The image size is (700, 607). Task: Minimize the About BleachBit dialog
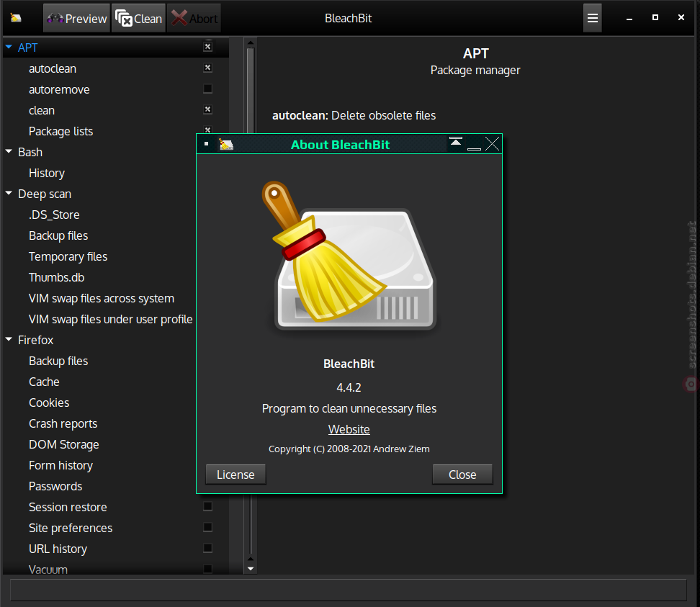pos(474,148)
